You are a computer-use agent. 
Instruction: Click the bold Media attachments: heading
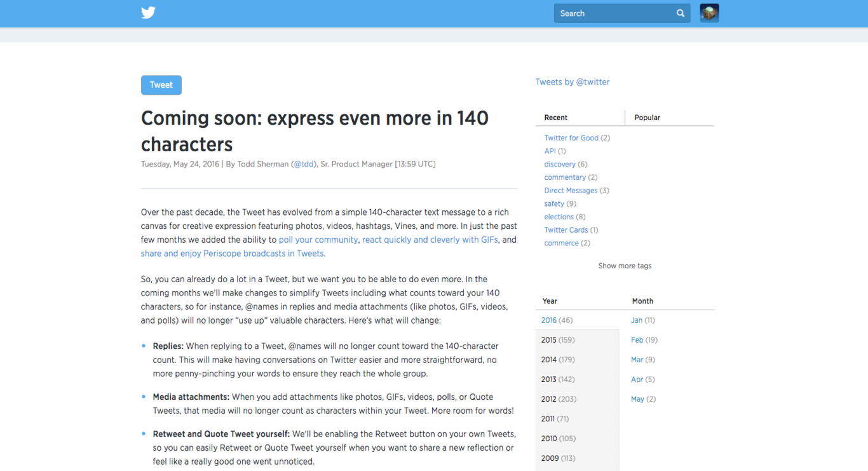(x=191, y=397)
